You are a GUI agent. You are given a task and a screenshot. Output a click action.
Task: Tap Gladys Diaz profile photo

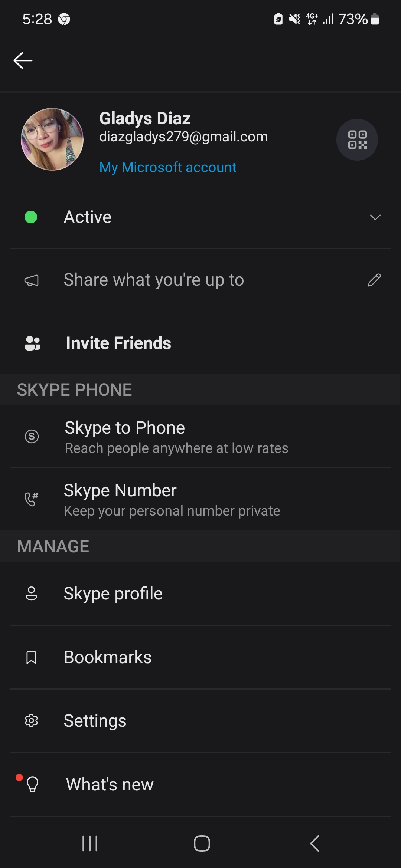coord(52,139)
